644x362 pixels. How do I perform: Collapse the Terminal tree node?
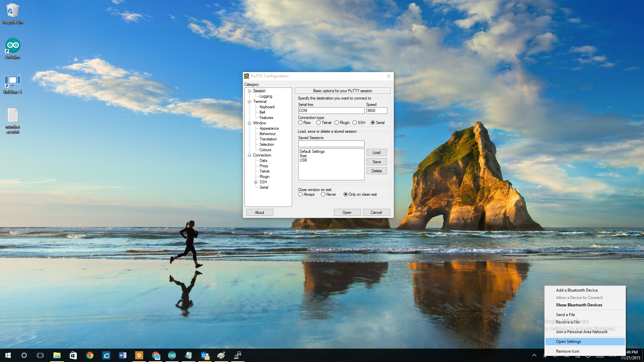(250, 102)
